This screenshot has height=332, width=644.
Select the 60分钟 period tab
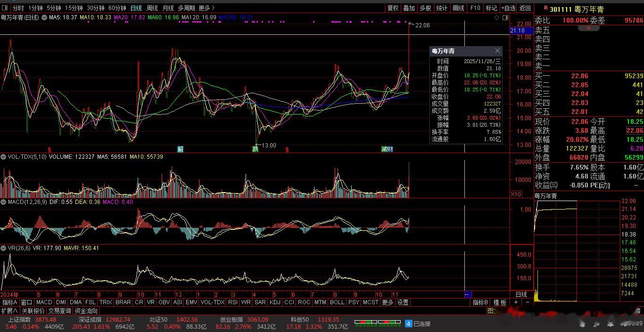point(117,8)
